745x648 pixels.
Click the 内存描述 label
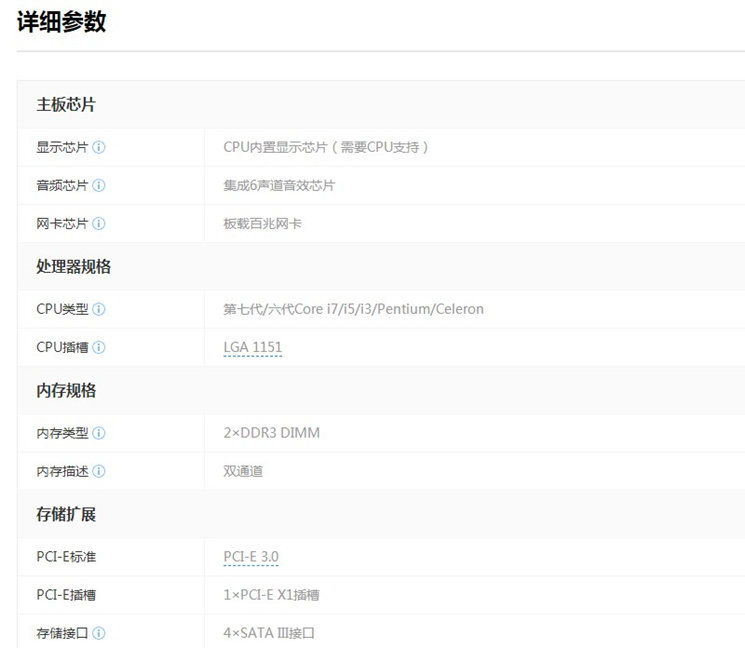tap(62, 471)
